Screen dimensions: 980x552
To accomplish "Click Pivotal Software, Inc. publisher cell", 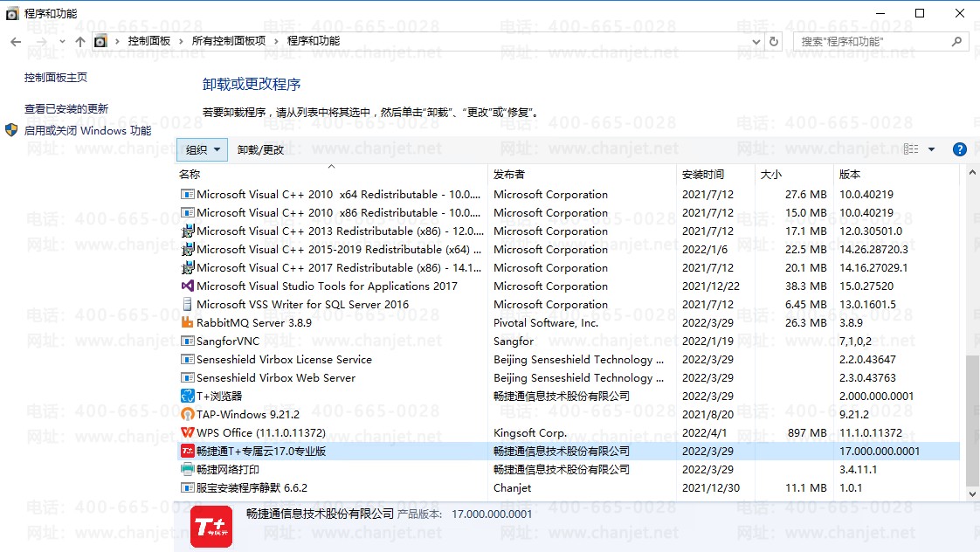I will pos(546,322).
